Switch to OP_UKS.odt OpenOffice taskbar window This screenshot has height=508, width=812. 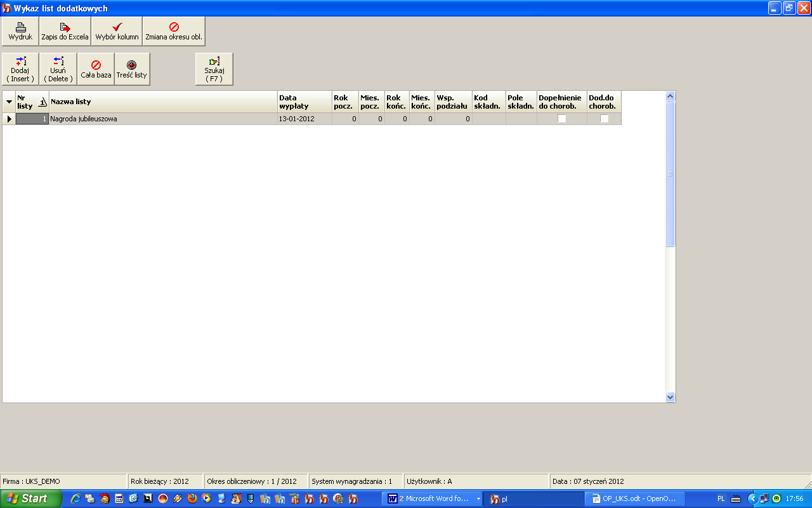pyautogui.click(x=634, y=499)
